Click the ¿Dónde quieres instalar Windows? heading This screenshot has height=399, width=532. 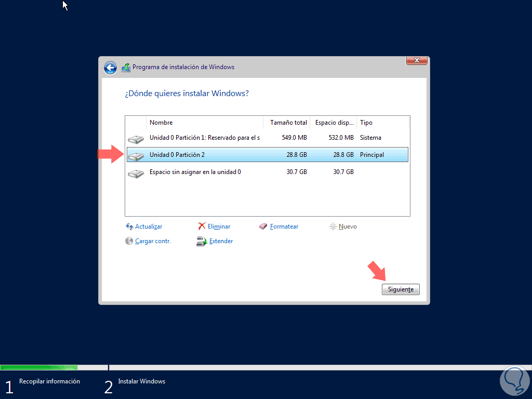(x=187, y=94)
